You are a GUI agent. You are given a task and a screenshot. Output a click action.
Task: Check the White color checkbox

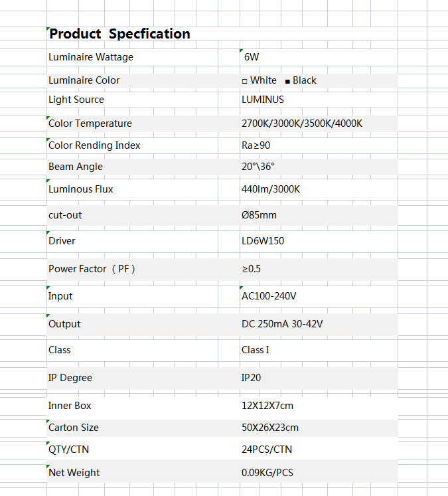pos(245,81)
